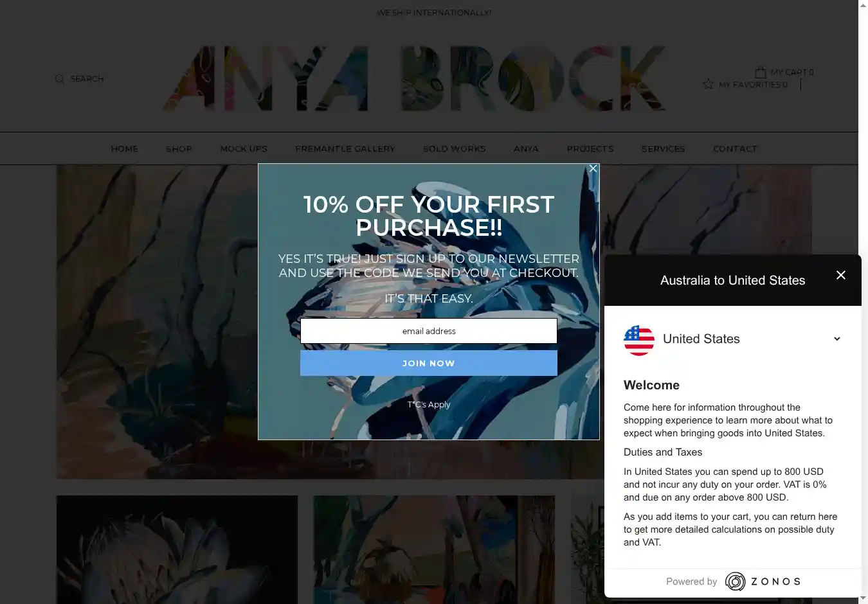Focus the email address field
The height and width of the screenshot is (604, 868).
tap(429, 331)
